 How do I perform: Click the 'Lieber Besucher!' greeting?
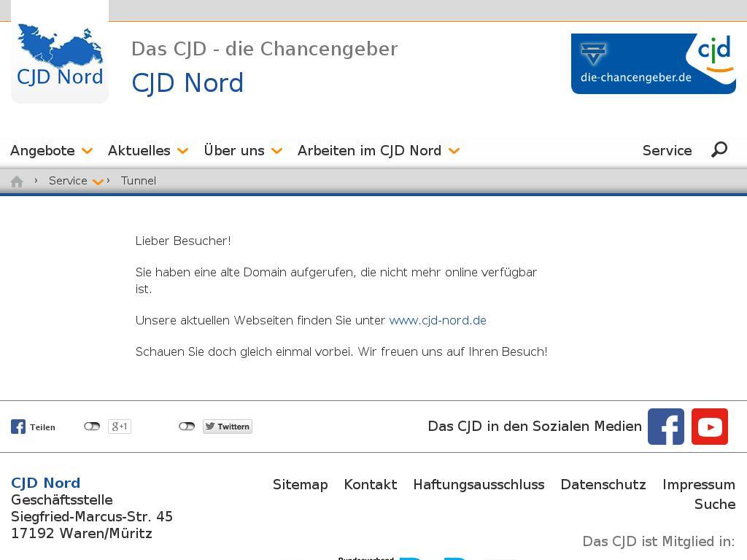pos(183,241)
